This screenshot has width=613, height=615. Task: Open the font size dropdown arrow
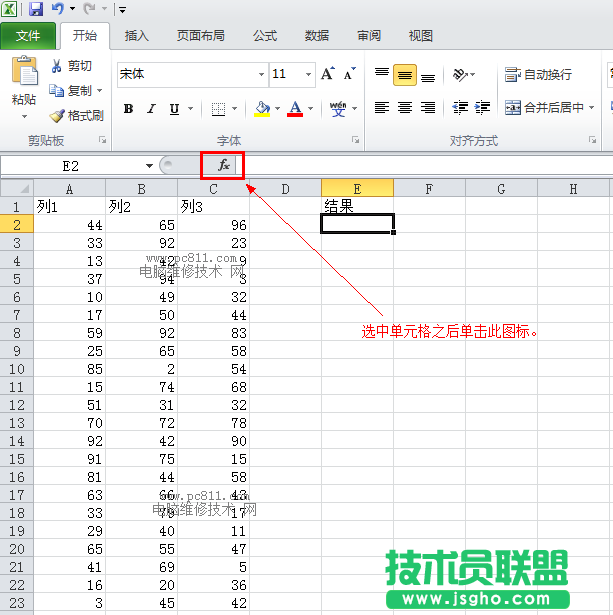point(309,74)
